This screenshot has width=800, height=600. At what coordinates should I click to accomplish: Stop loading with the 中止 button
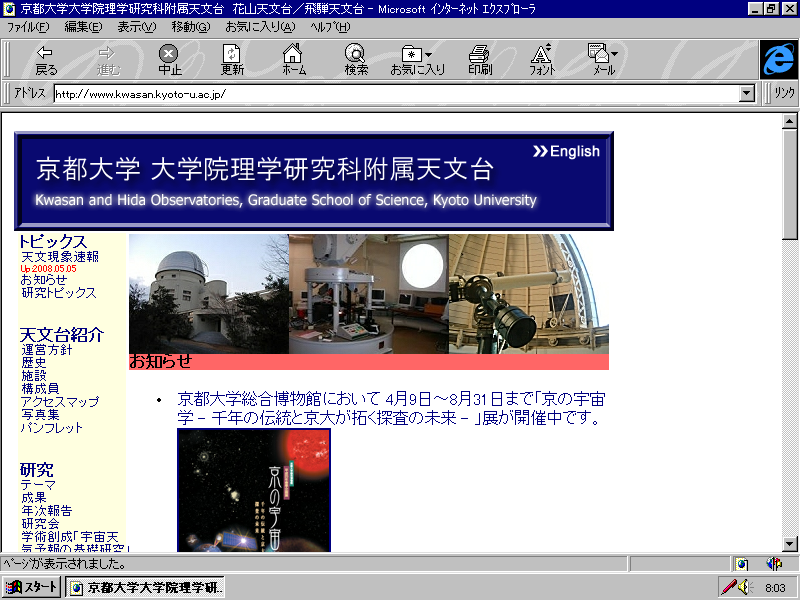pos(169,60)
